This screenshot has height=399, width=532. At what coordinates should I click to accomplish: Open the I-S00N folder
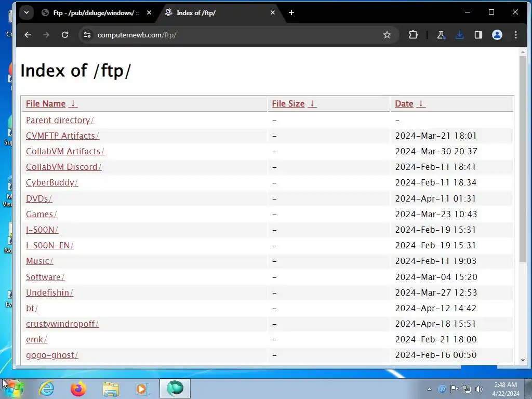(x=42, y=230)
